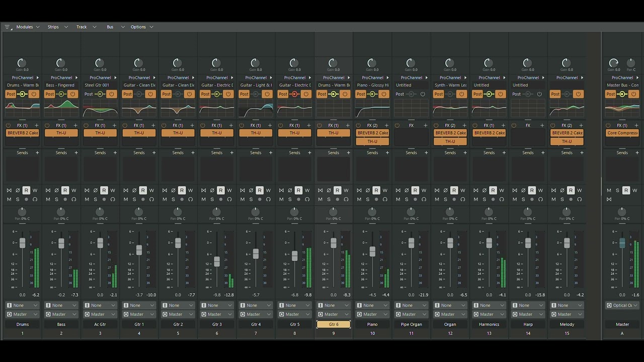This screenshot has width=644, height=362.
Task: Click EQ routing icon on Ac Gtr strip
Action: 100,94
